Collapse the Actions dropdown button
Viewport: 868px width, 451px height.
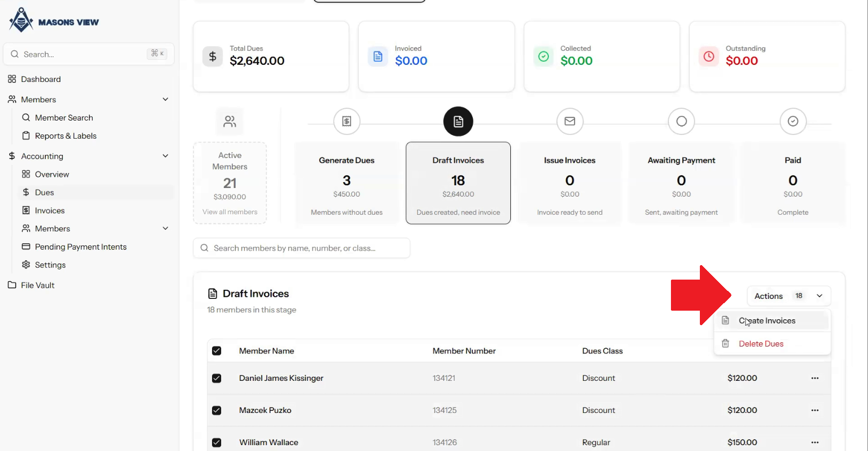[x=788, y=296]
